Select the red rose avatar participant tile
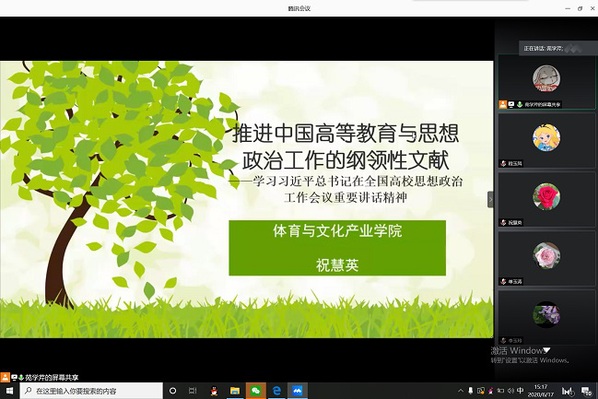598x399 pixels. (547, 200)
